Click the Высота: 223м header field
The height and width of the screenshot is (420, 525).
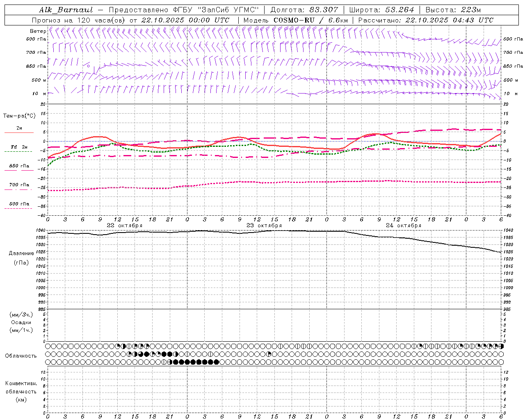pyautogui.click(x=453, y=10)
